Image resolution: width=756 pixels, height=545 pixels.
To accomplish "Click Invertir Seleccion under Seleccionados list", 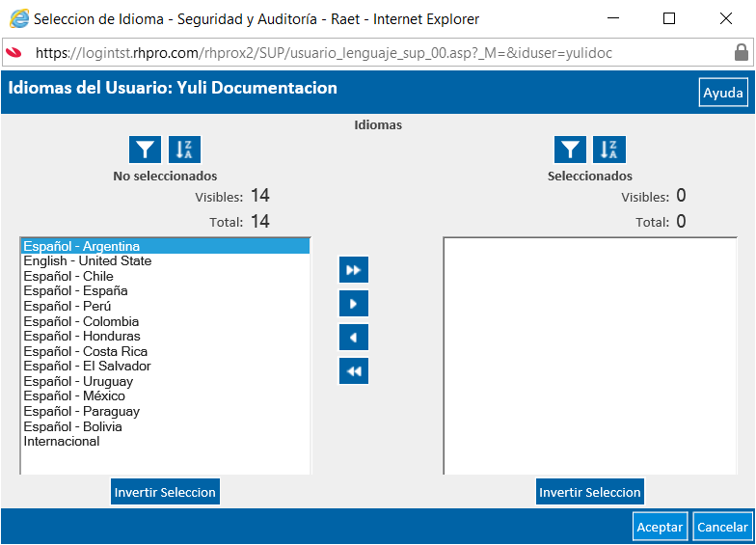I will click(590, 492).
